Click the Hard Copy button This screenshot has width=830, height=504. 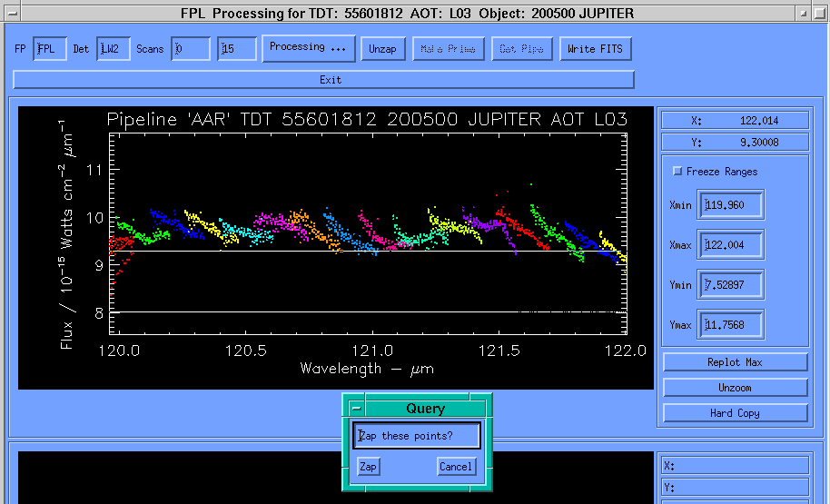click(735, 413)
